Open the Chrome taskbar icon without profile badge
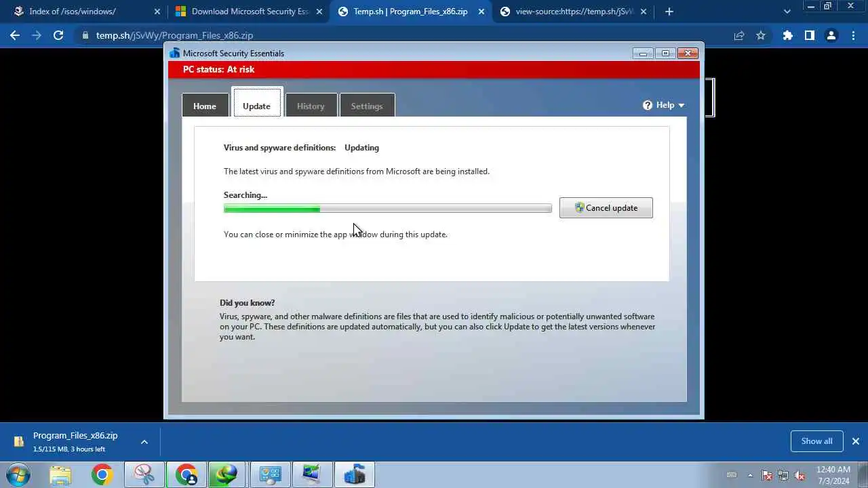The width and height of the screenshot is (868, 488). [x=102, y=475]
